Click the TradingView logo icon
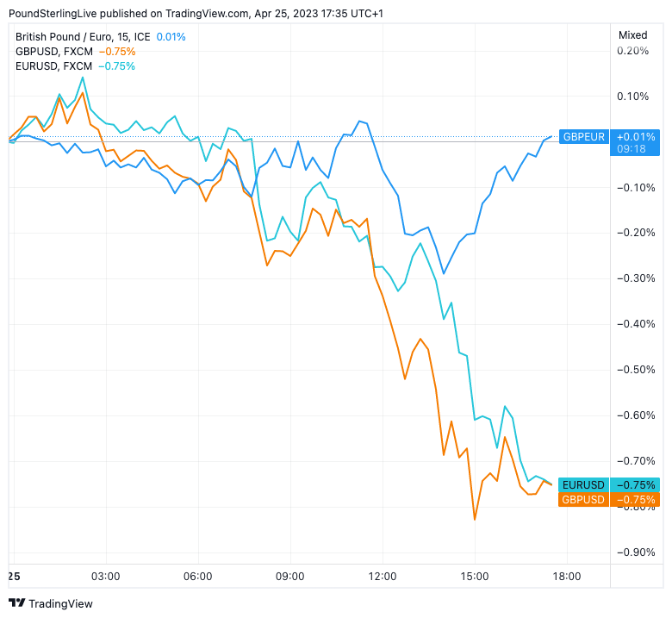 pyautogui.click(x=16, y=603)
